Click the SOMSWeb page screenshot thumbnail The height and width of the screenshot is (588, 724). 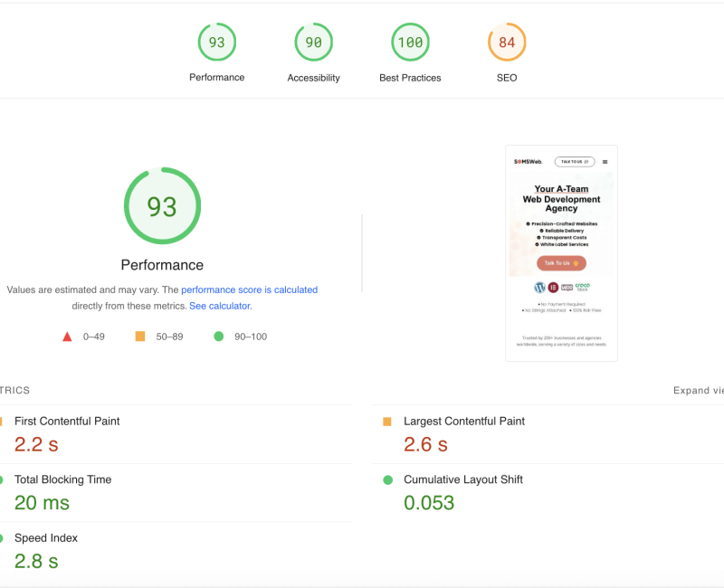tap(561, 253)
